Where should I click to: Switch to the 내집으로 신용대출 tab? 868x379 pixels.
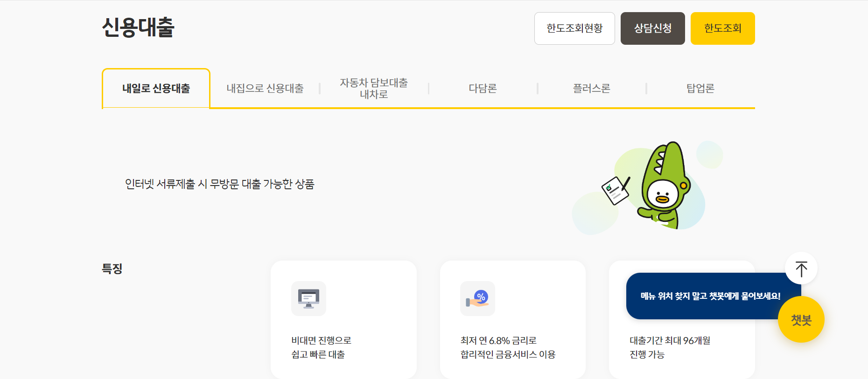(x=265, y=89)
